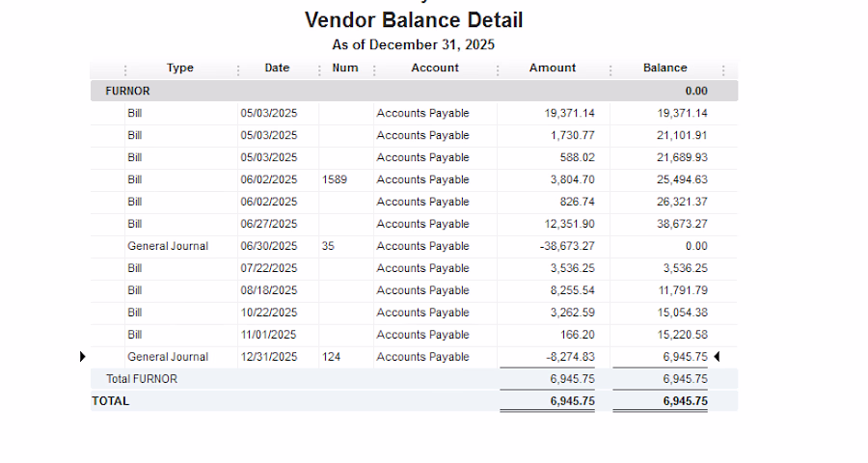
Task: Click the 07/22/2025 bill date
Action: pos(268,268)
